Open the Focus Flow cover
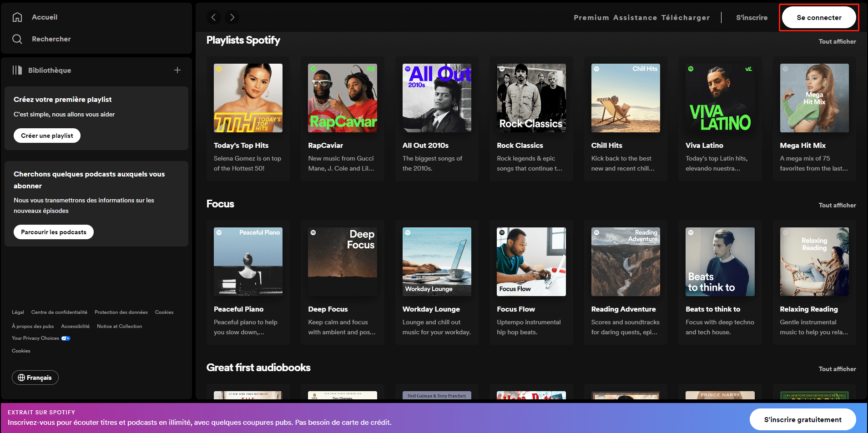The width and height of the screenshot is (868, 433). tap(531, 262)
